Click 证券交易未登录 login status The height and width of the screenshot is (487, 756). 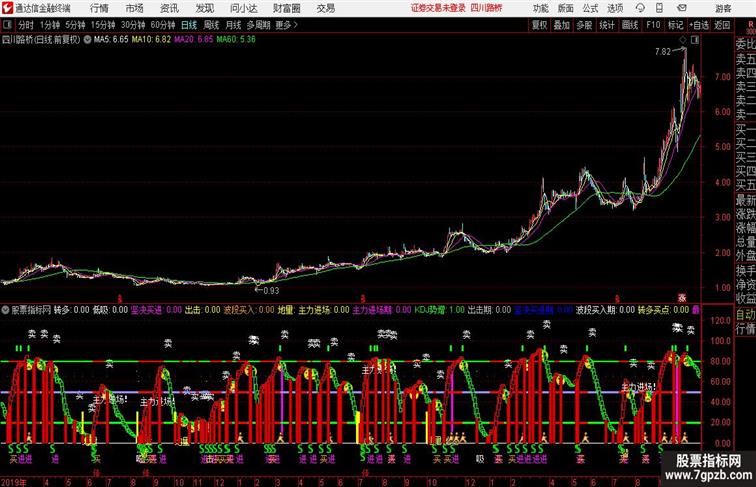point(438,8)
